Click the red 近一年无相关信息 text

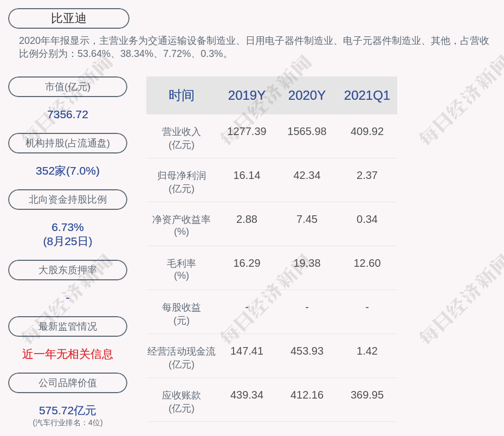68,354
